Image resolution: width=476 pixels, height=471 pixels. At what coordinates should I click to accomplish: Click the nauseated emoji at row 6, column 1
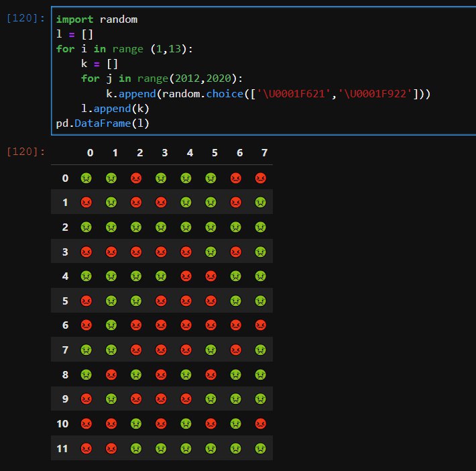pyautogui.click(x=111, y=325)
